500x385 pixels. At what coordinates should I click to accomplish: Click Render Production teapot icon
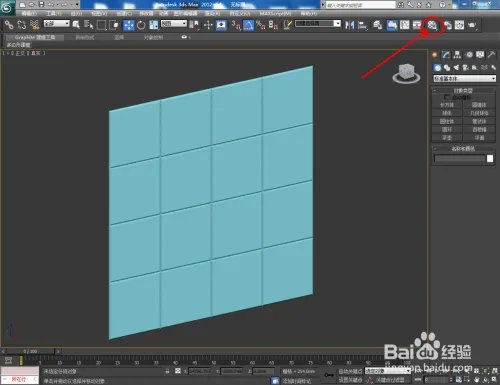pyautogui.click(x=472, y=25)
